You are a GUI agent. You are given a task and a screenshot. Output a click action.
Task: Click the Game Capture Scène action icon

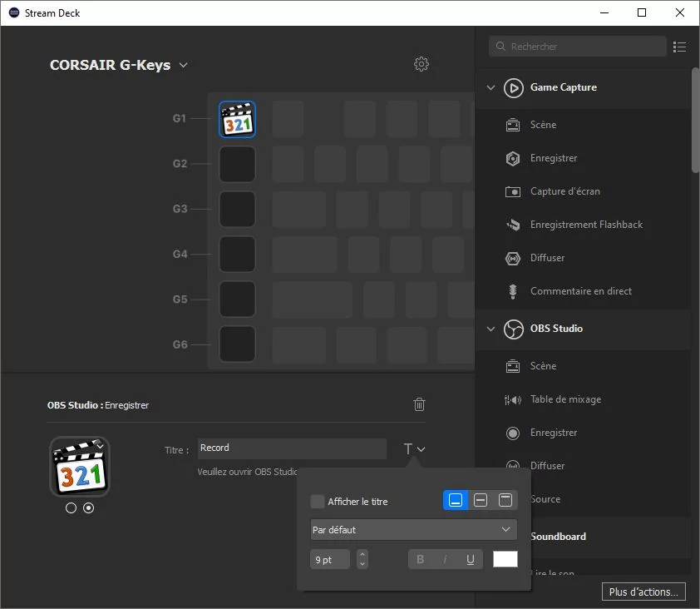point(512,125)
